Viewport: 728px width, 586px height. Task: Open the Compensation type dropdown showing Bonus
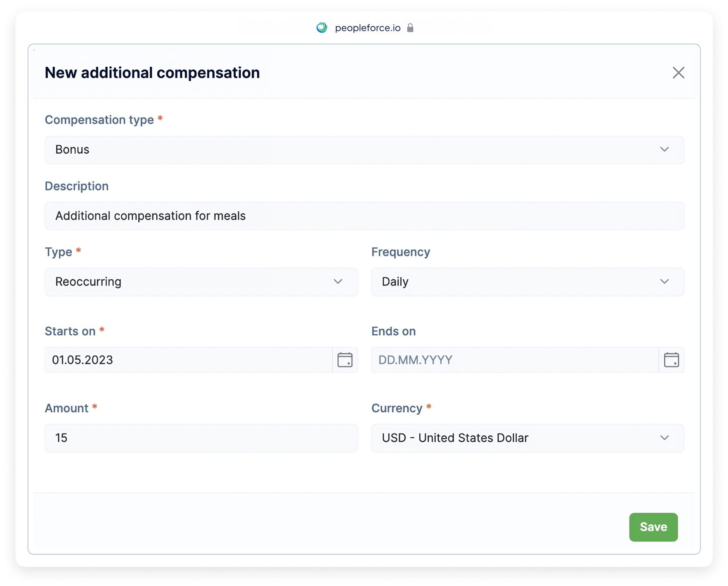coord(364,150)
